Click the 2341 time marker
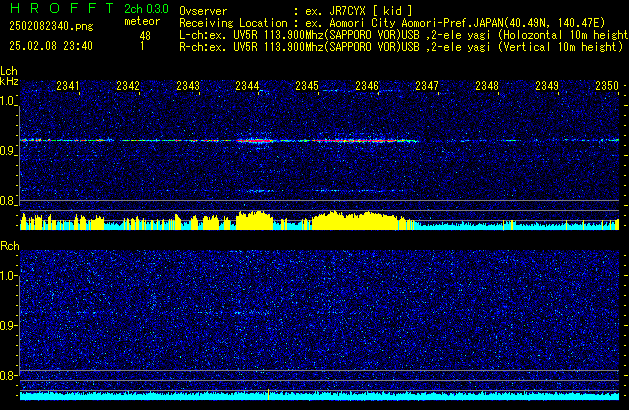This screenshot has height=410, width=629. [x=68, y=86]
